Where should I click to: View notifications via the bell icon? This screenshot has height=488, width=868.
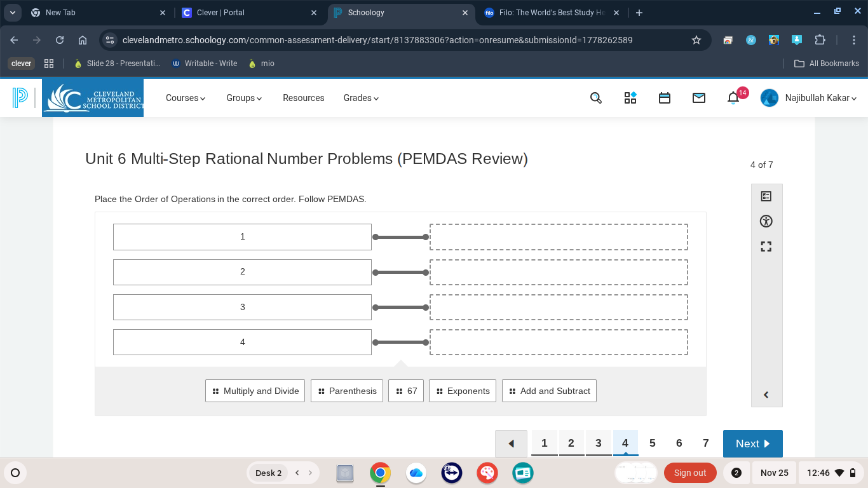point(732,97)
